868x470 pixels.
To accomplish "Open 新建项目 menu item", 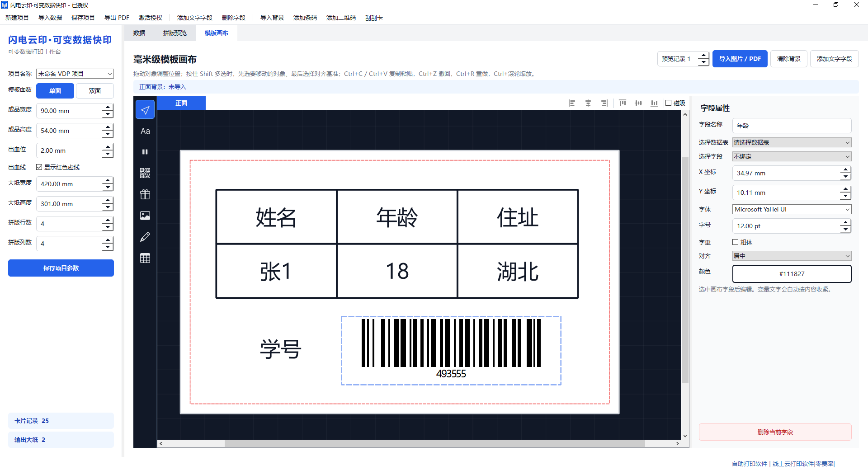I will pyautogui.click(x=17, y=18).
